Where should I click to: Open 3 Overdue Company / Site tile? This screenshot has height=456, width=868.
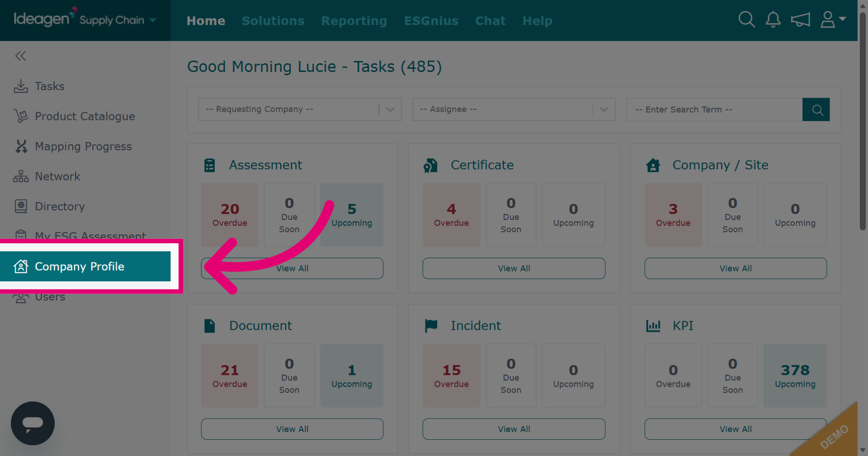pyautogui.click(x=673, y=215)
